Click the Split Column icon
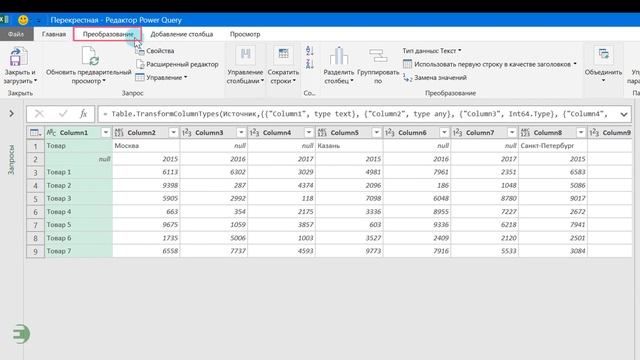Viewport: 640px width, 360px height. tap(338, 56)
